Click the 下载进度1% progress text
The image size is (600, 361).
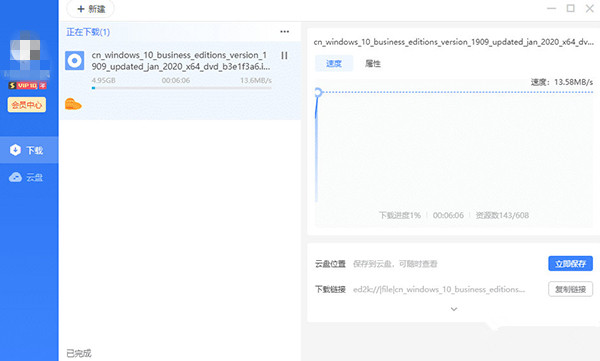coord(399,215)
